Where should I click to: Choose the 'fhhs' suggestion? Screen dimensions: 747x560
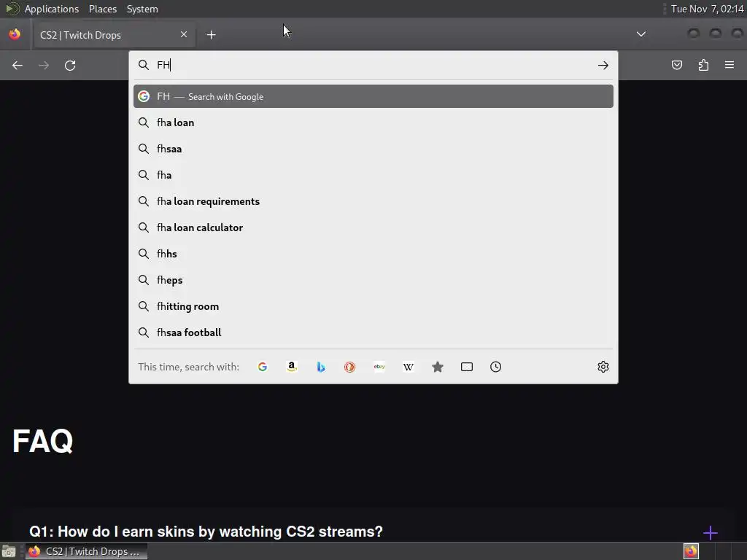point(373,254)
